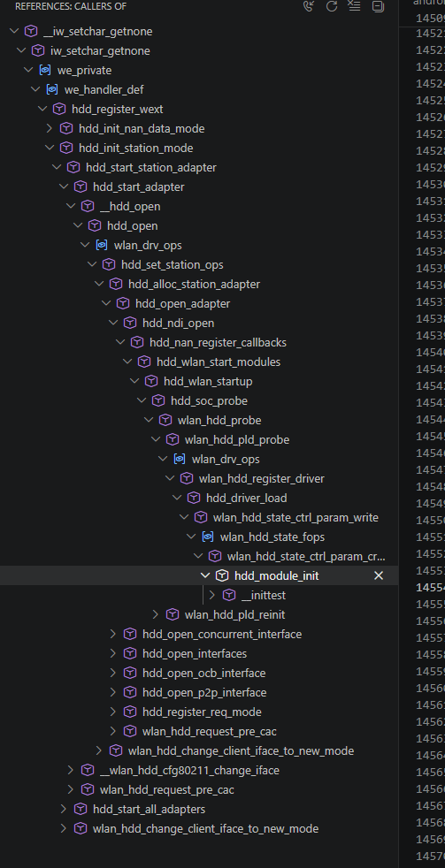
Task: Click the hdd_start_all_adapters cube icon
Action: coord(81,809)
